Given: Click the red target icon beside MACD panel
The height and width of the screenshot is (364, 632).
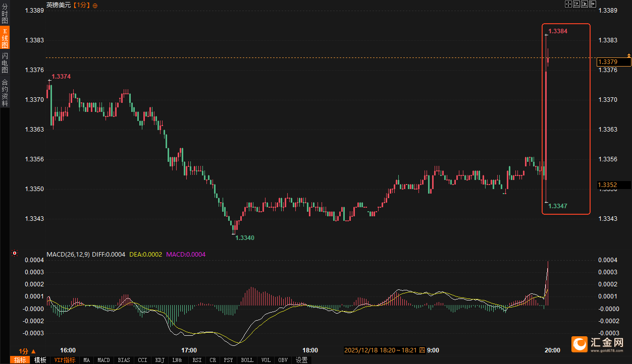Looking at the screenshot, I should click(14, 254).
